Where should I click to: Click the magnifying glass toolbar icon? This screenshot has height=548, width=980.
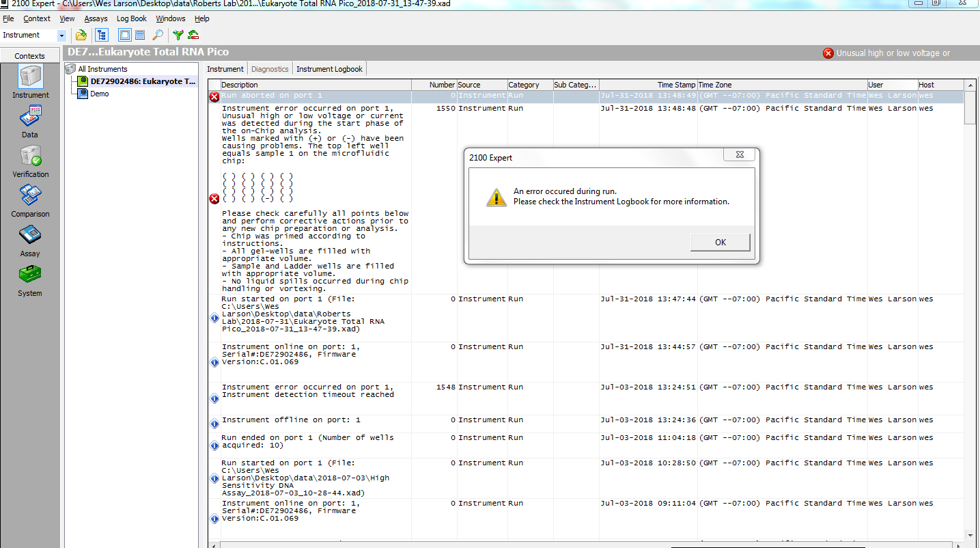(157, 35)
